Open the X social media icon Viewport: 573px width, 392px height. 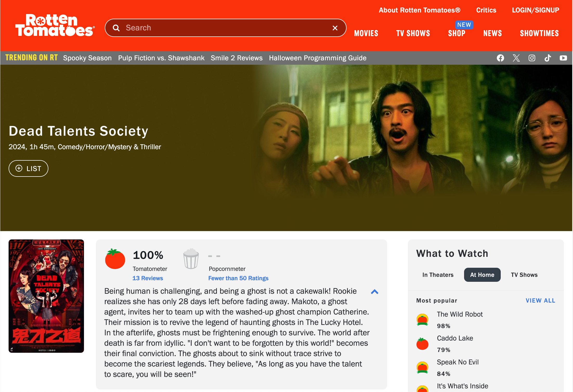point(516,58)
